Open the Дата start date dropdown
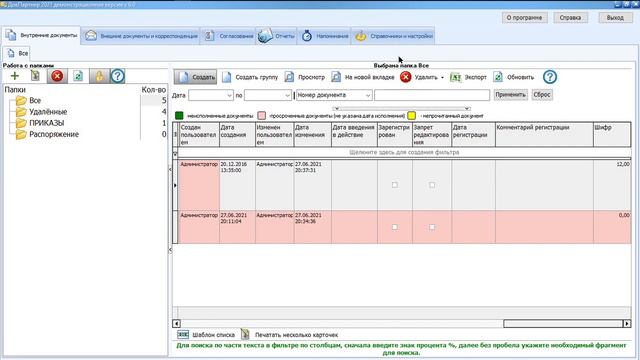This screenshot has width=640, height=360. pyautogui.click(x=229, y=96)
